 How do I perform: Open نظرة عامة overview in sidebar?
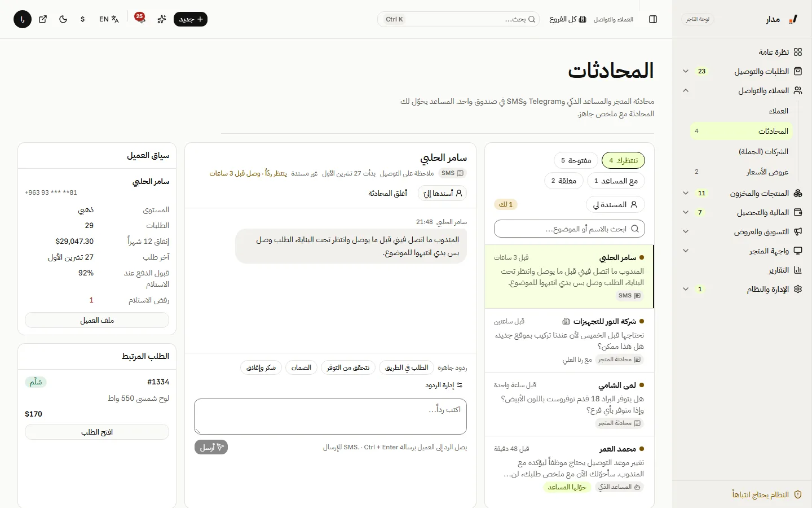[x=780, y=52]
